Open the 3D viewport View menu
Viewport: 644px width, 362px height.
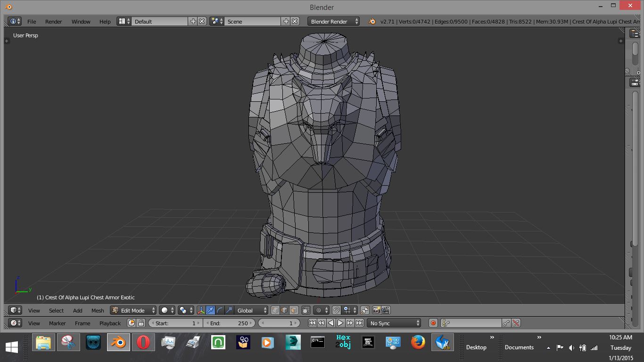[x=34, y=311]
